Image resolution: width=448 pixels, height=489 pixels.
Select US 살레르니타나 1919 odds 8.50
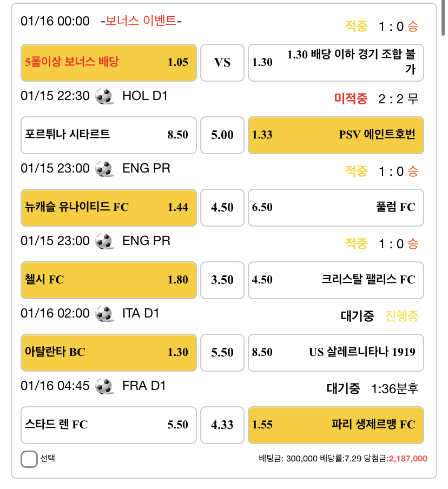point(335,353)
